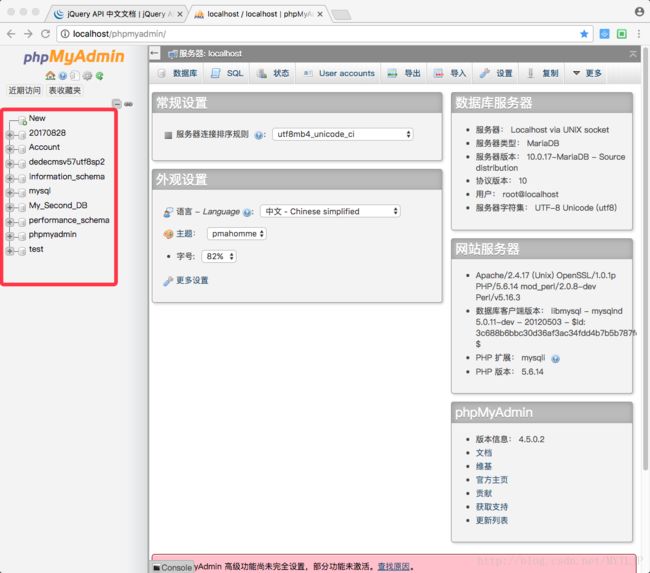Click the 表收藏夹 button
650x573 pixels.
tap(65, 90)
